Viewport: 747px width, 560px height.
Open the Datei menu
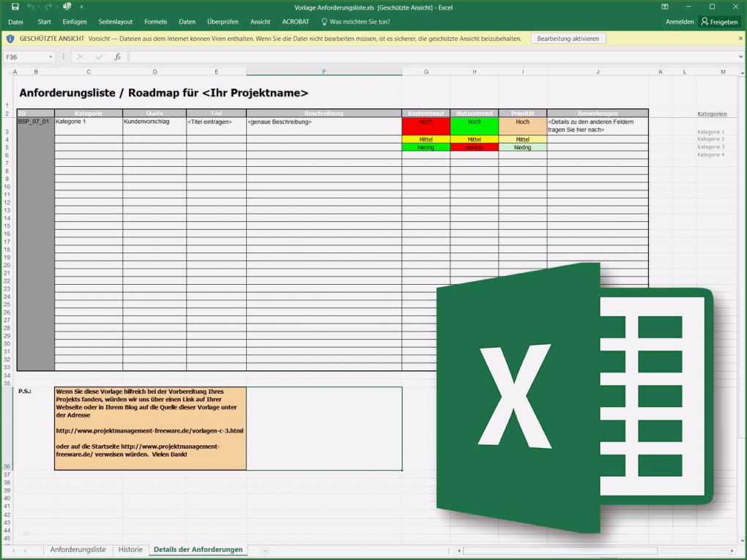pos(15,21)
